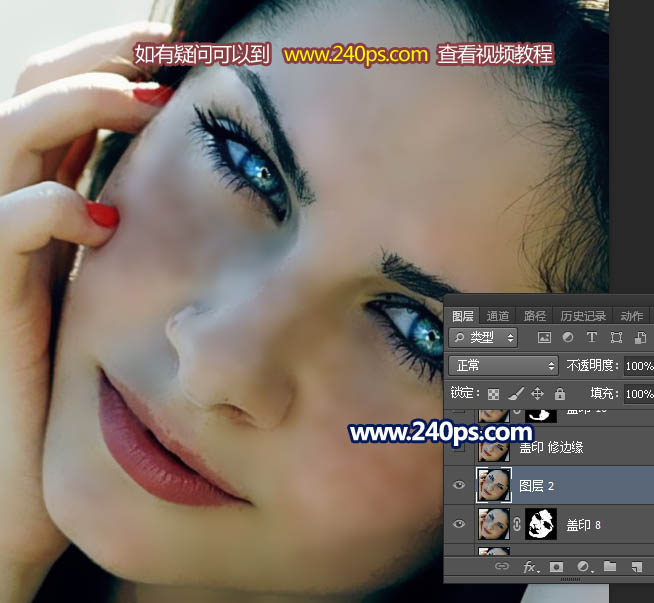The width and height of the screenshot is (654, 603).
Task: Hide the 盖印 8 layer
Action: 459,524
